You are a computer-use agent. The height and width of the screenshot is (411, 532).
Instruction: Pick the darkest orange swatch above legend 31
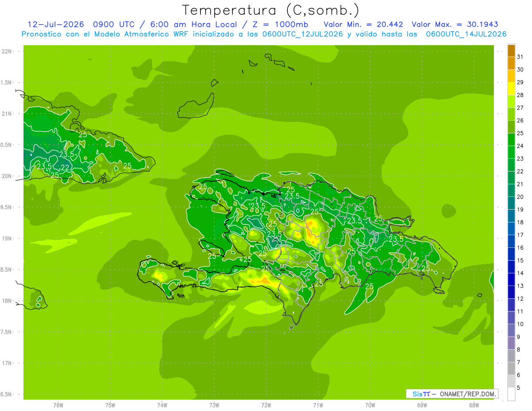[511, 51]
